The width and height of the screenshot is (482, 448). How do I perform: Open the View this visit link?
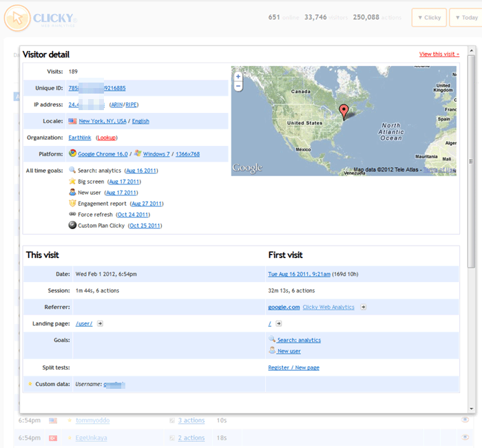tap(439, 54)
